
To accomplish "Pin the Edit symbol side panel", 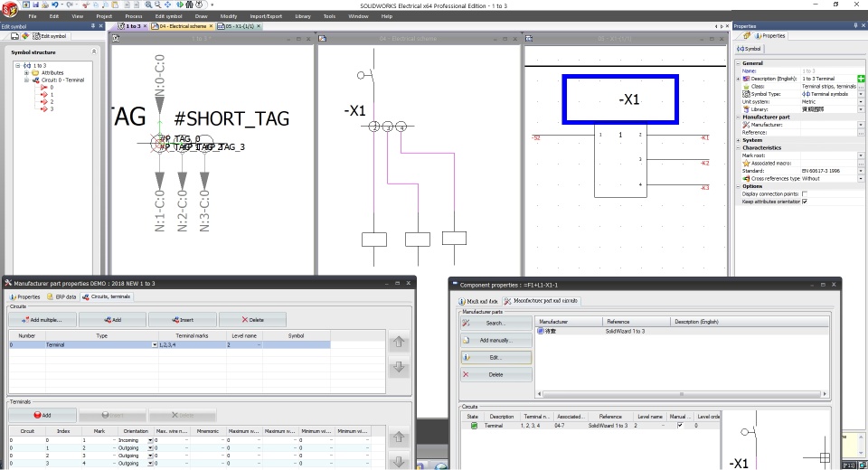I will pos(93,26).
